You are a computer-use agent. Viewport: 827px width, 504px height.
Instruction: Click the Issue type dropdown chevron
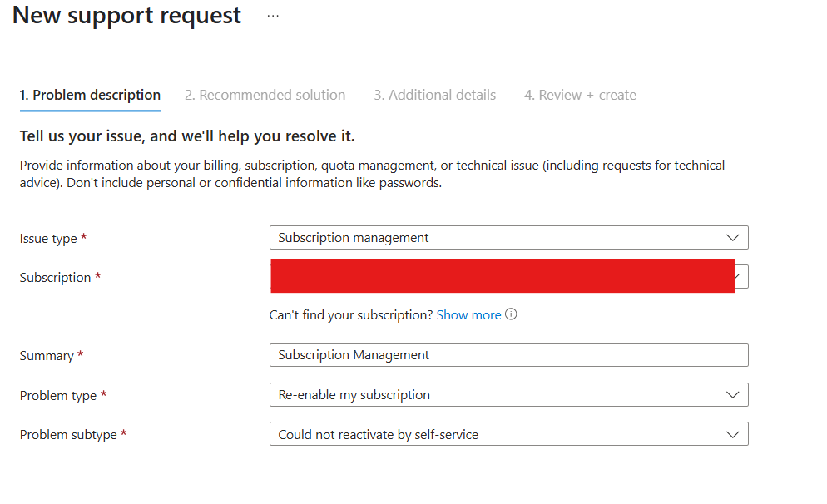coord(733,237)
